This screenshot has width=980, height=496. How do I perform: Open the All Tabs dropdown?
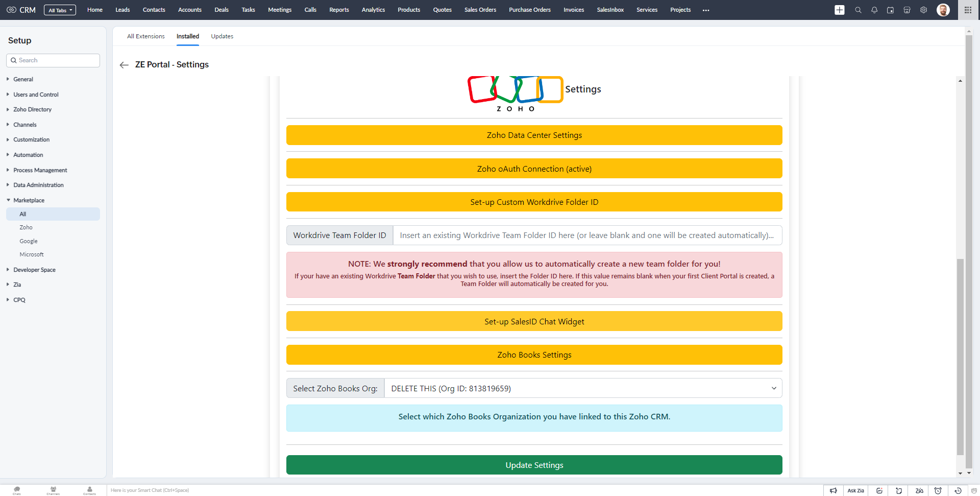pyautogui.click(x=60, y=10)
